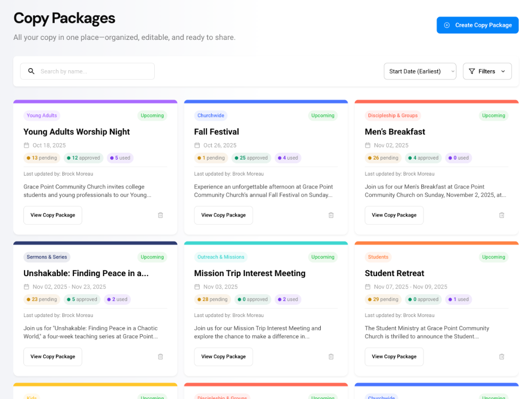This screenshot has width=532, height=399.
Task: Click the 23 pending badge
Action: (41, 299)
